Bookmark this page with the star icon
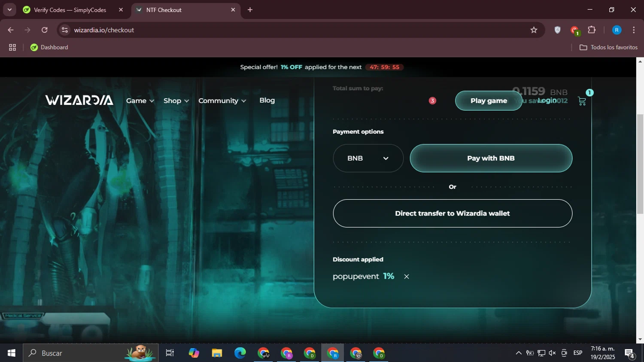This screenshot has height=362, width=644. 534,30
